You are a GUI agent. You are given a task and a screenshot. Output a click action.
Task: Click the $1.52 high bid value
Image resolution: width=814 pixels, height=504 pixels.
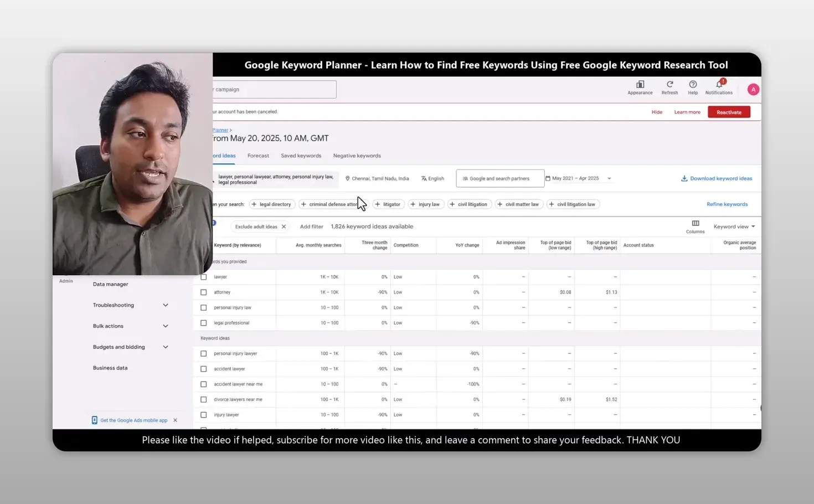611,399
